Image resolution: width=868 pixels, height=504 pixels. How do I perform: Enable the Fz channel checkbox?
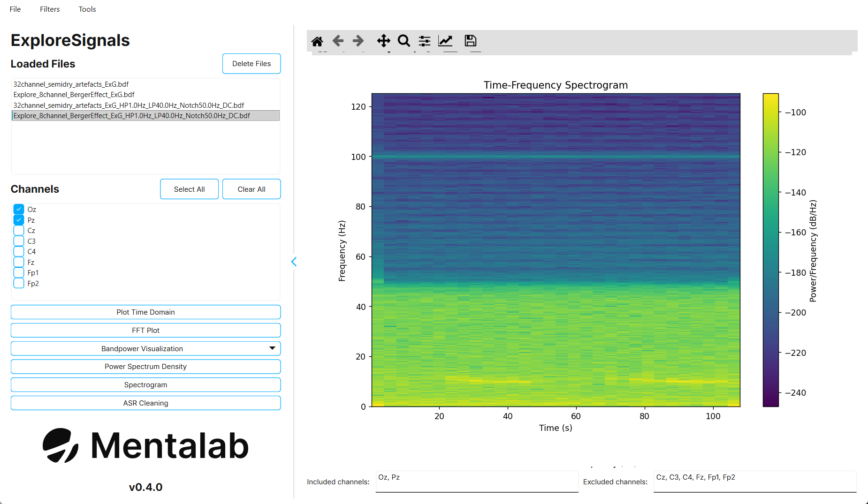coord(19,262)
